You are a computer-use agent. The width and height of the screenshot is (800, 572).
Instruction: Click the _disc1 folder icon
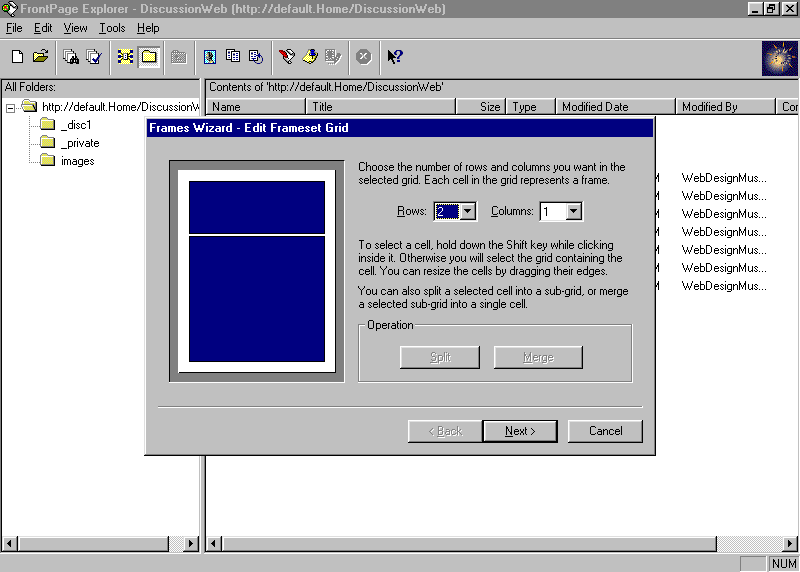47,124
